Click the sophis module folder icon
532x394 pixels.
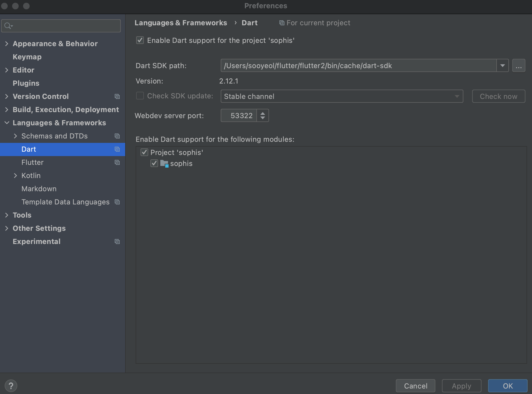pyautogui.click(x=164, y=163)
